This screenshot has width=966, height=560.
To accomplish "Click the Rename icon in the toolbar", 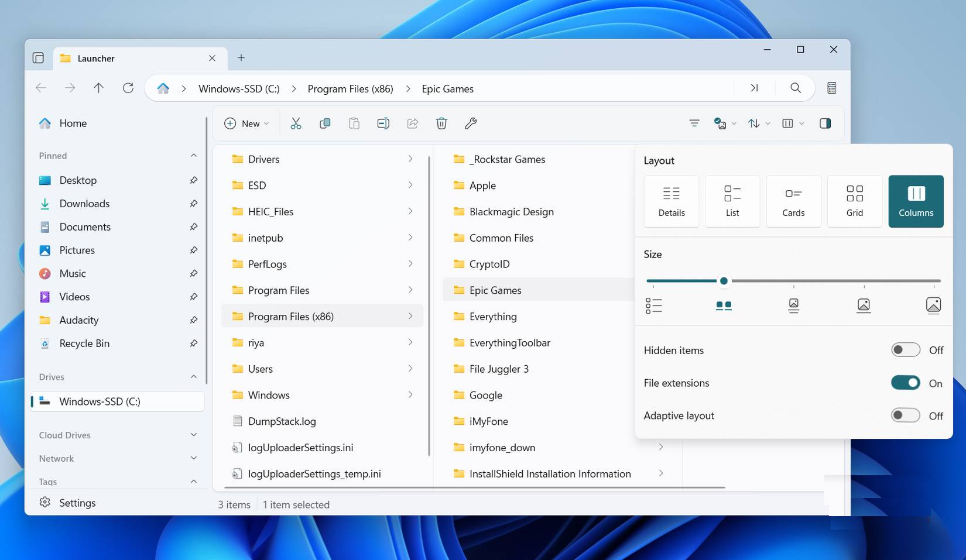I will point(383,123).
